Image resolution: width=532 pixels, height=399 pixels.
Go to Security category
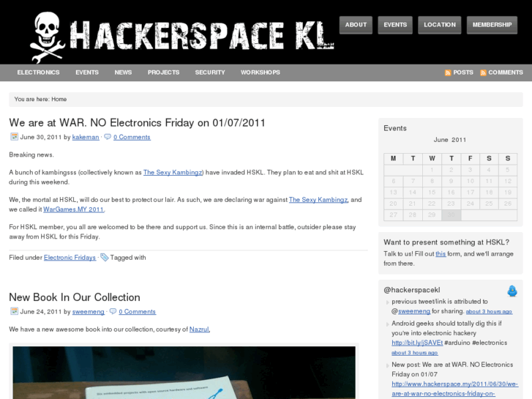[210, 72]
